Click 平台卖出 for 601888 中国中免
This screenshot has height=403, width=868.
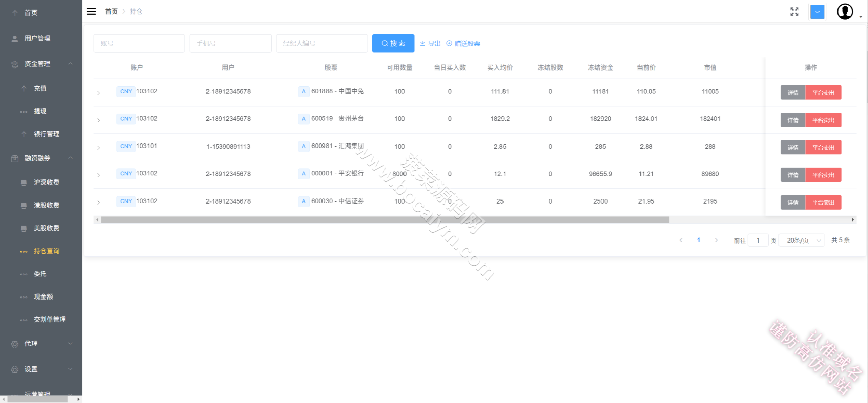tap(823, 93)
